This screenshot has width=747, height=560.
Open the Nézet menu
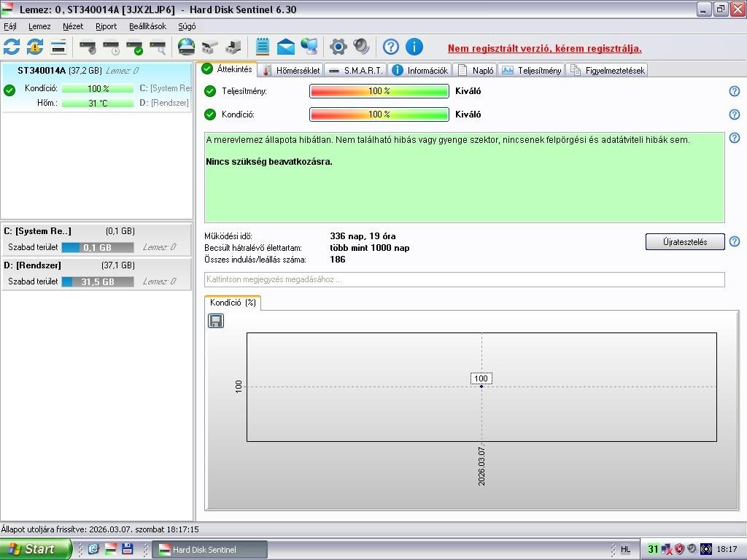(73, 27)
